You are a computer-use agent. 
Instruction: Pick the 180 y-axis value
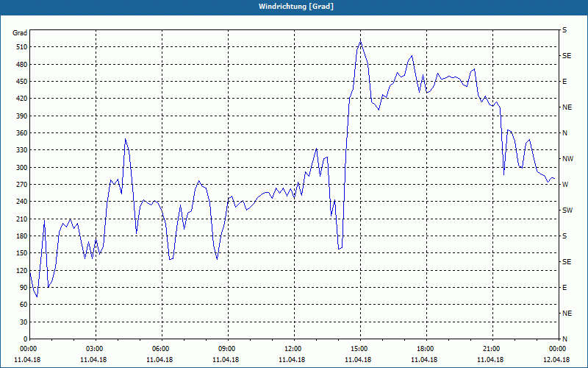pyautogui.click(x=22, y=236)
